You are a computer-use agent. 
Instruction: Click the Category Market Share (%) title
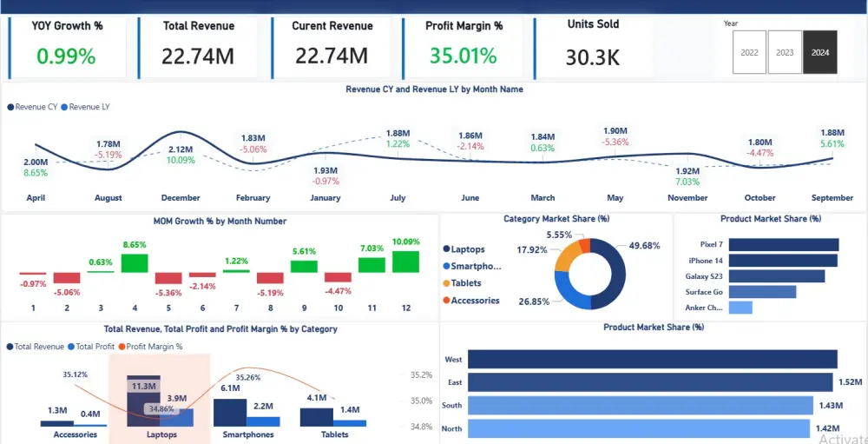click(x=556, y=219)
